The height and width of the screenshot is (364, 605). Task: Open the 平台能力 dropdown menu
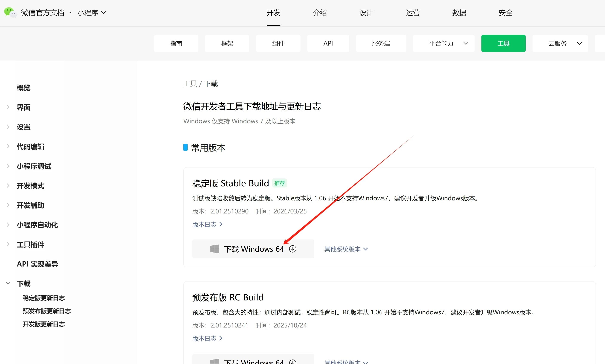(x=444, y=43)
